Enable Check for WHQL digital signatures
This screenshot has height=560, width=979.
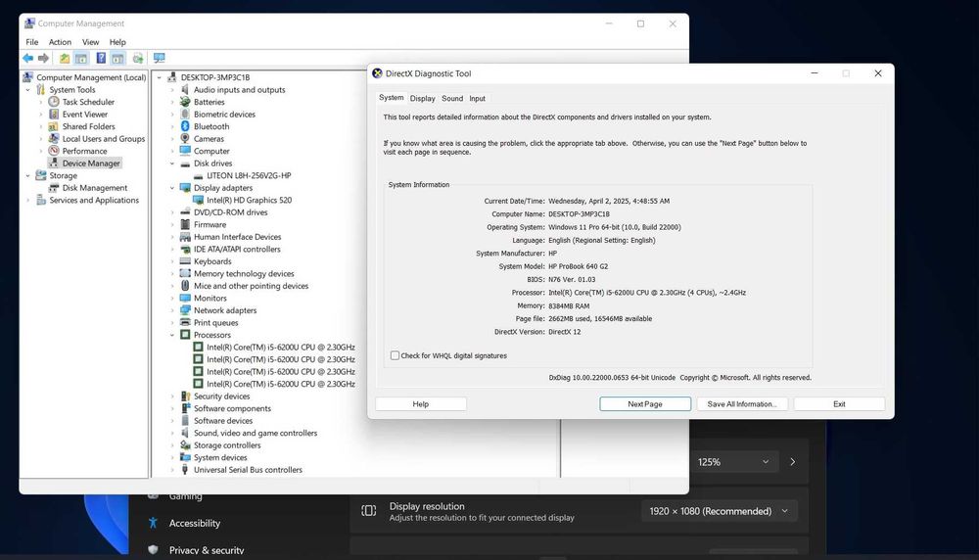(395, 355)
